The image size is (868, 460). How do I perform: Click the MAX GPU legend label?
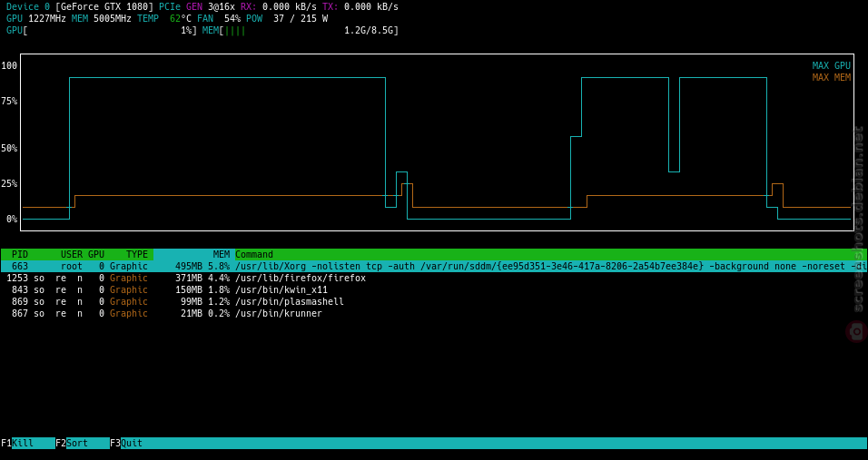click(x=832, y=66)
